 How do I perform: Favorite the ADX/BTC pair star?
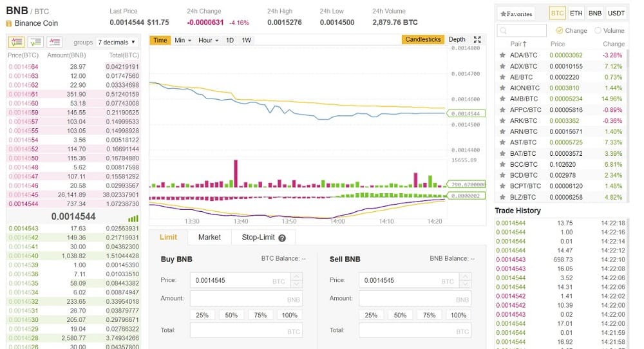click(502, 66)
